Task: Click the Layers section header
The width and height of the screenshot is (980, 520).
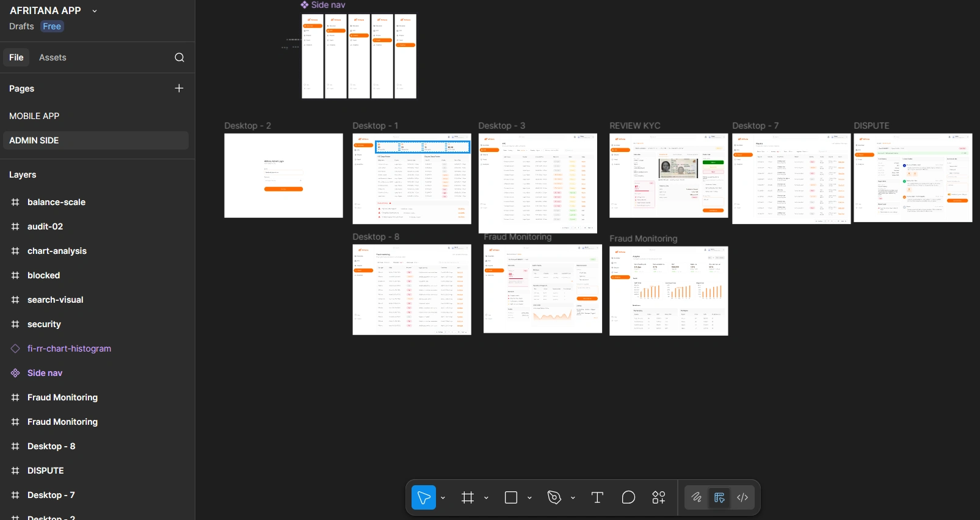Action: click(x=23, y=175)
